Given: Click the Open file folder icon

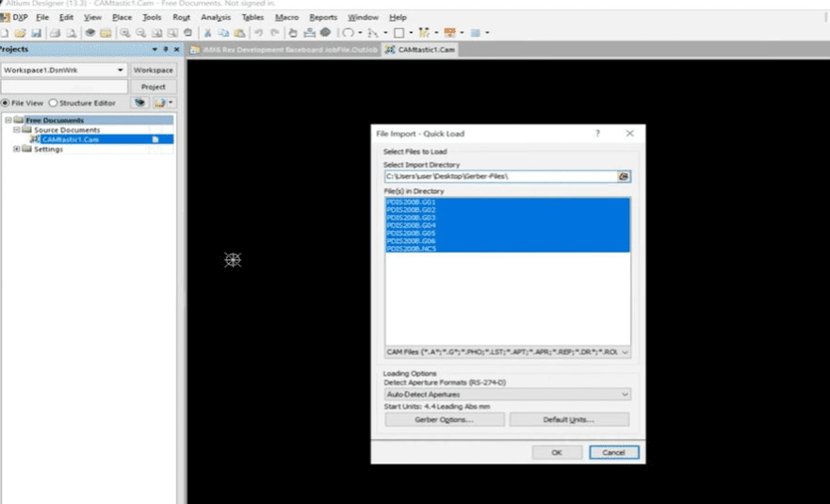Looking at the screenshot, I should (x=20, y=33).
